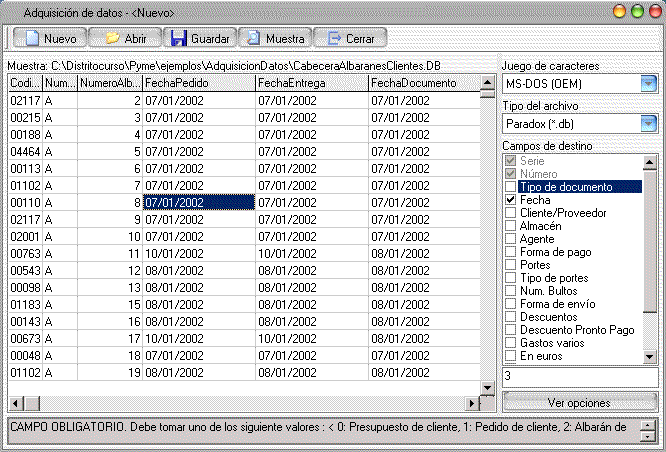This screenshot has width=666, height=452.
Task: Save using the Guardar floppy icon
Action: [x=179, y=38]
